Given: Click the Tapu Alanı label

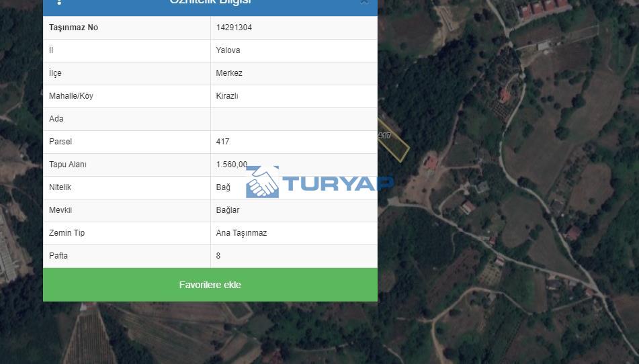Looking at the screenshot, I should [68, 164].
